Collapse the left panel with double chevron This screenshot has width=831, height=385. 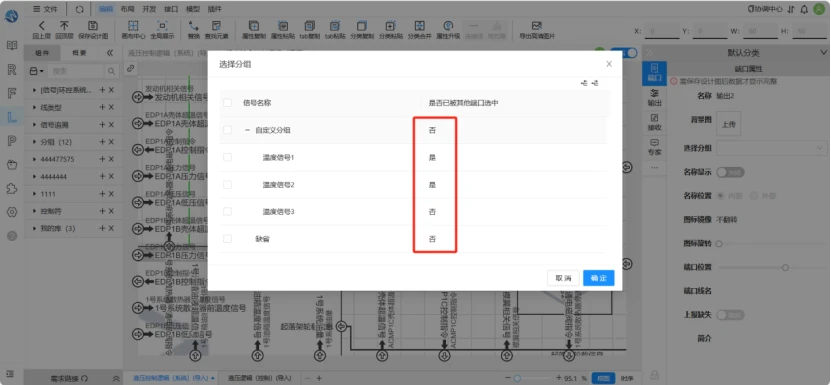click(110, 53)
